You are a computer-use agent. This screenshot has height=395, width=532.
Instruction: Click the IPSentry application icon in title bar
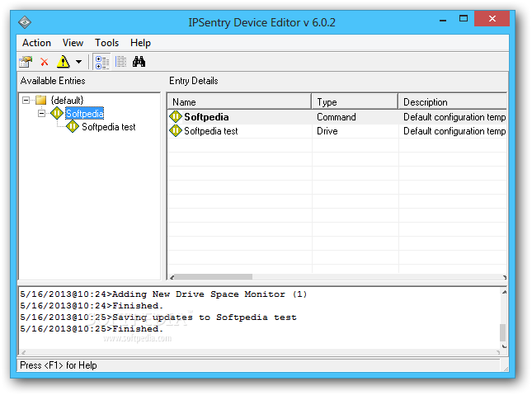[25, 22]
